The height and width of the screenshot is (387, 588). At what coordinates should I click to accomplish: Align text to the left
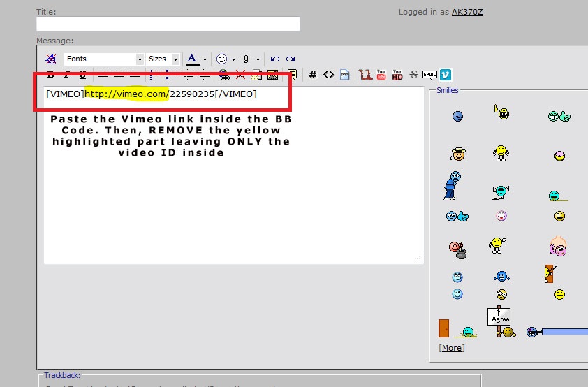click(x=103, y=75)
